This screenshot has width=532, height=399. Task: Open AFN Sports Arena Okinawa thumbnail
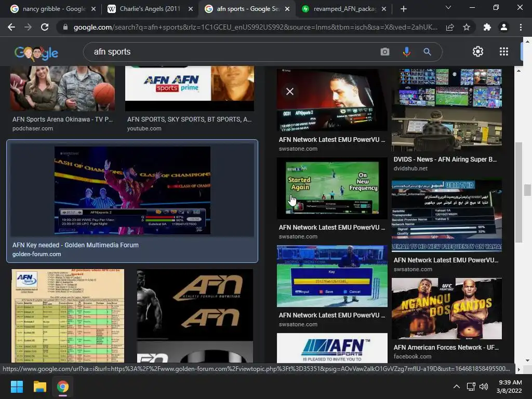62,88
